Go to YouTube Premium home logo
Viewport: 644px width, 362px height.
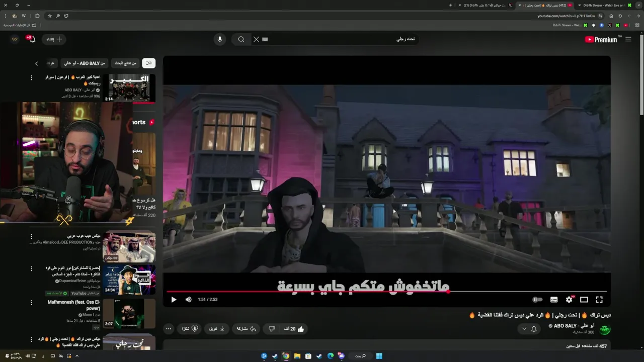click(601, 39)
